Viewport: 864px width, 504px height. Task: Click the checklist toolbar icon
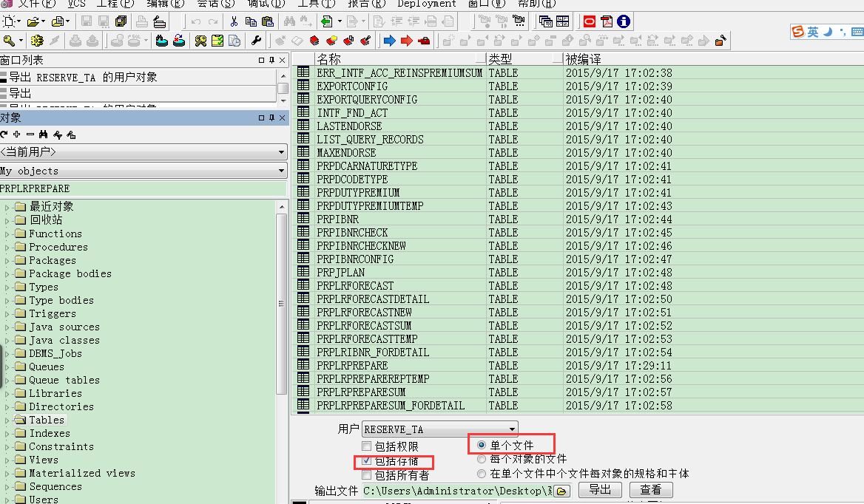(x=217, y=41)
